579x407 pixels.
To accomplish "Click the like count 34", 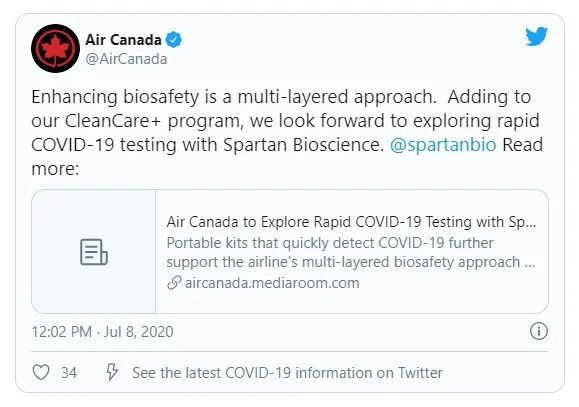I will [69, 372].
